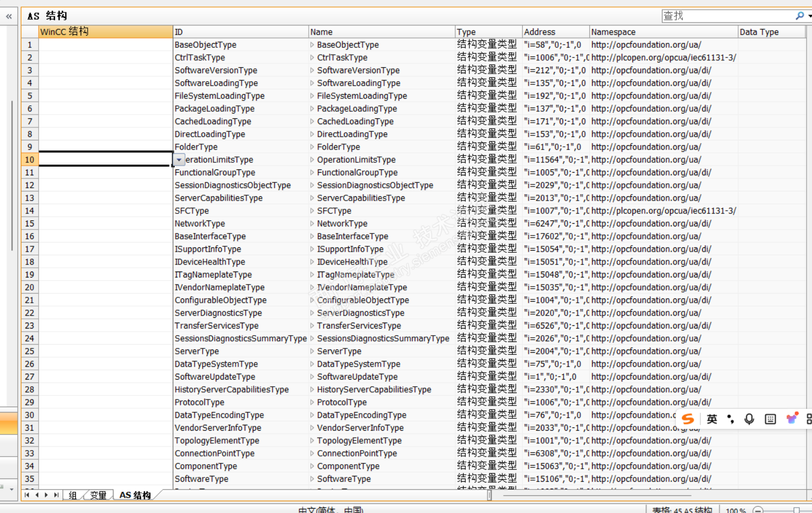Select ID cell SessionsDiagnosticsSummaryType
The height and width of the screenshot is (513, 812).
(241, 339)
